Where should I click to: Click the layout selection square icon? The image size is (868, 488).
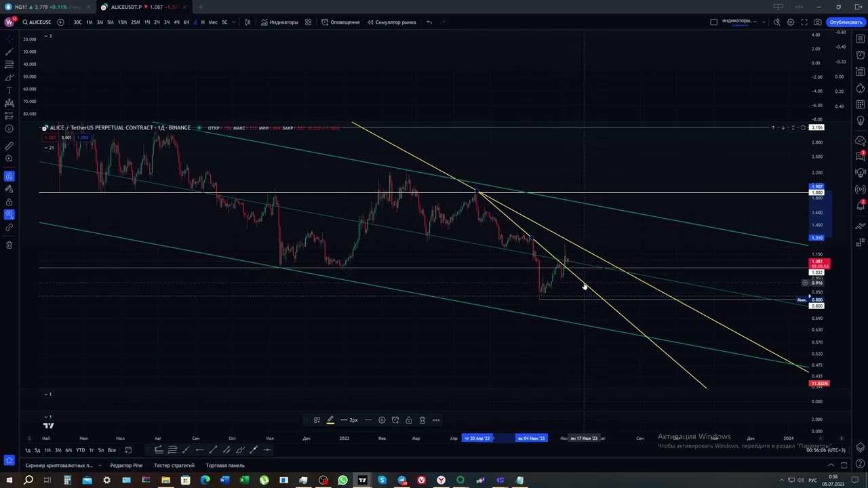coord(713,22)
